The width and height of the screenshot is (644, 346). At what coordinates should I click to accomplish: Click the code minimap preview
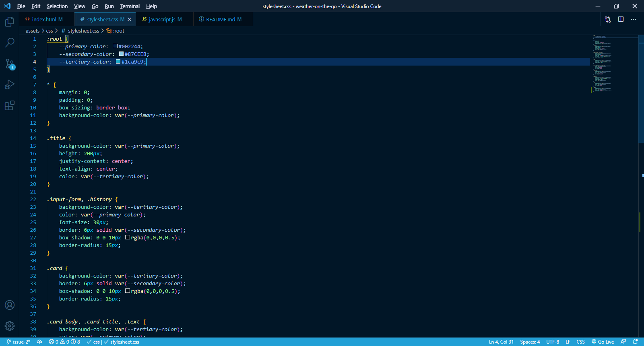[x=614, y=64]
